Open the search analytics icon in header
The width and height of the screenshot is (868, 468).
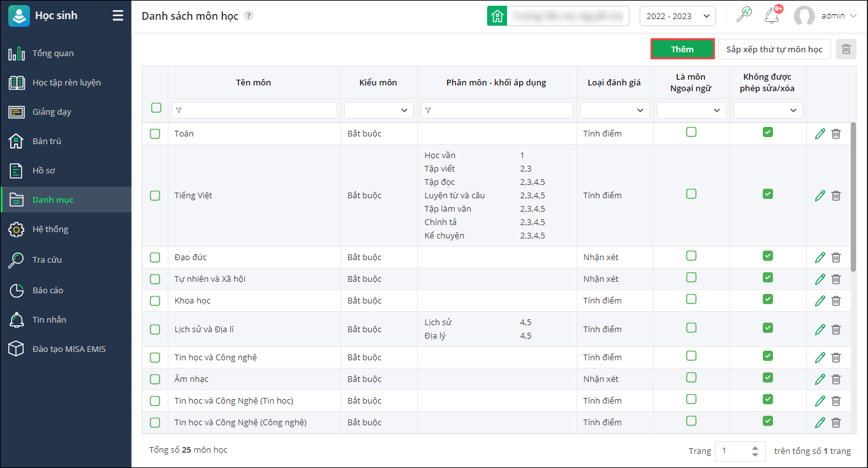pos(744,15)
